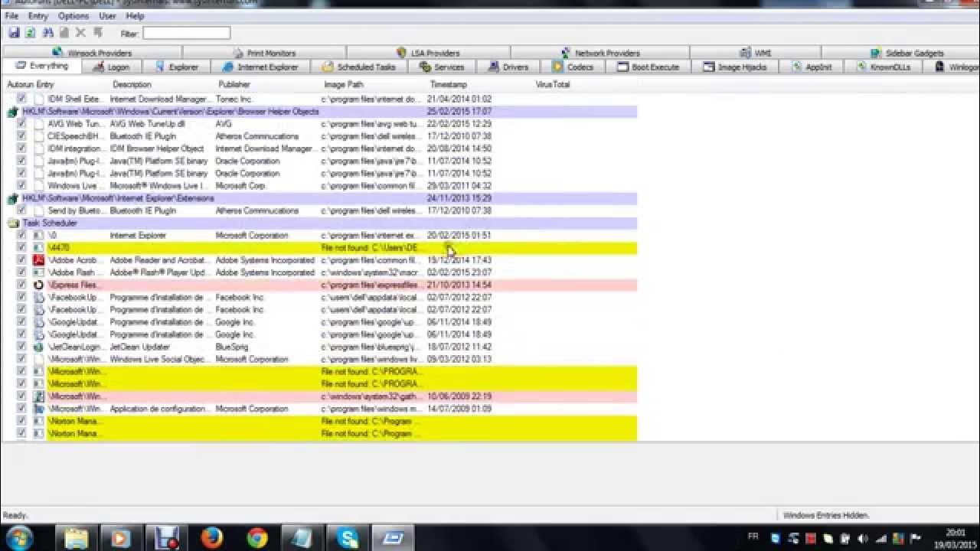Sort by the Timestamp column header
980x551 pixels.
point(449,85)
